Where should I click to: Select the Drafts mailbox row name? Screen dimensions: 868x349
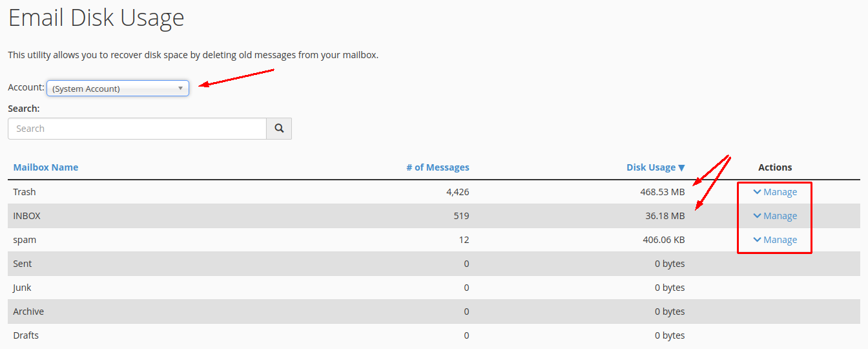26,335
